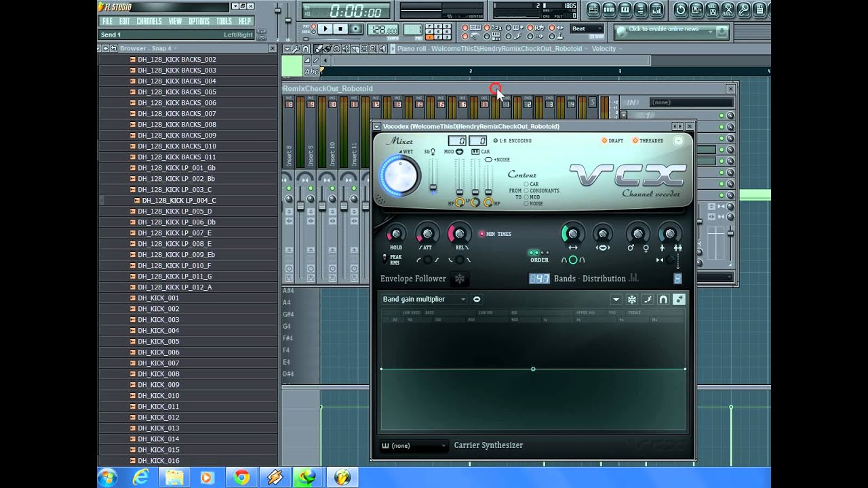Viewport: 868px width, 488px height.
Task: Open the Mixer view icon
Action: [x=656, y=9]
